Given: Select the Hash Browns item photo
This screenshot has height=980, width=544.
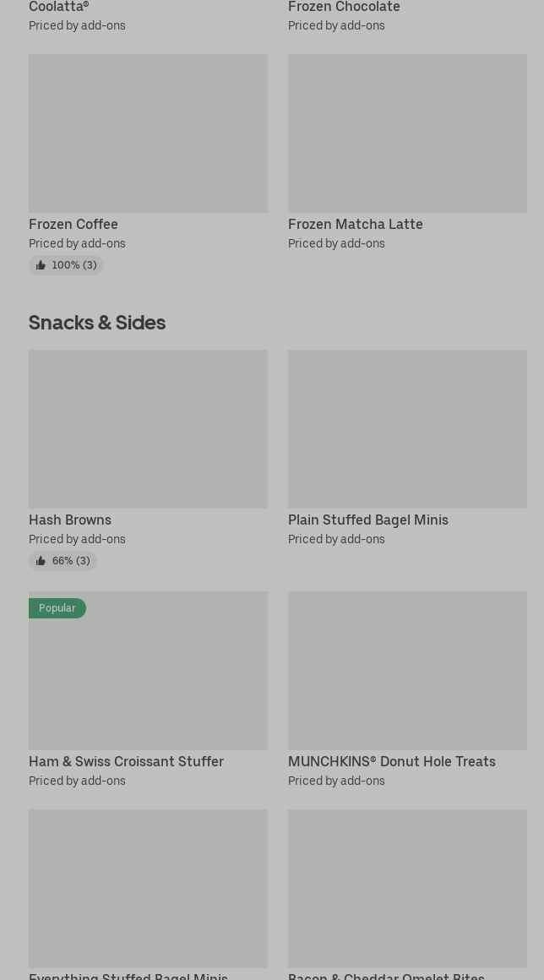Looking at the screenshot, I should [x=148, y=429].
